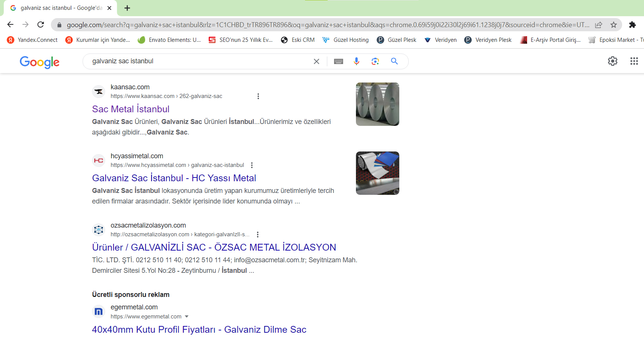Open more options for kaansac.com result
Image resolution: width=644 pixels, height=338 pixels.
tap(258, 96)
